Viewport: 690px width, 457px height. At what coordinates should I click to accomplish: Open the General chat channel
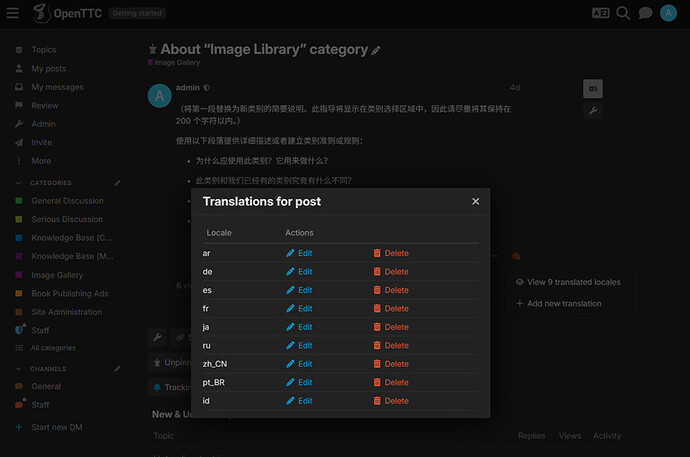pyautogui.click(x=46, y=387)
